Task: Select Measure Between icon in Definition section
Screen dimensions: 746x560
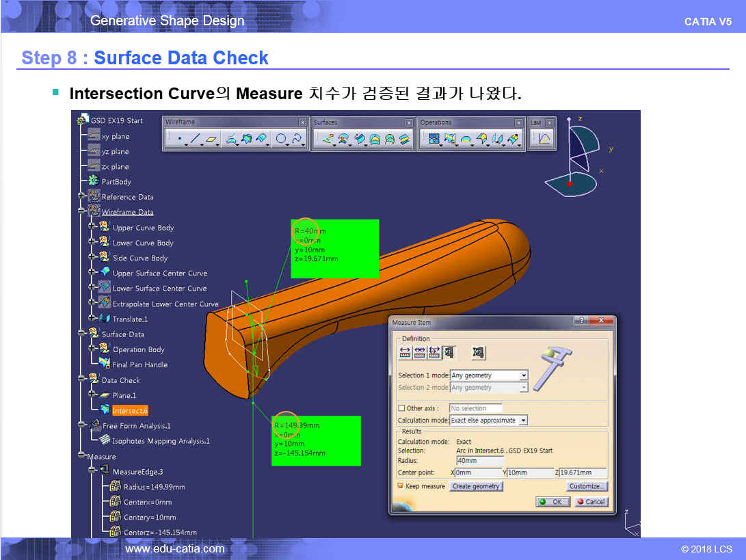Action: (x=404, y=353)
